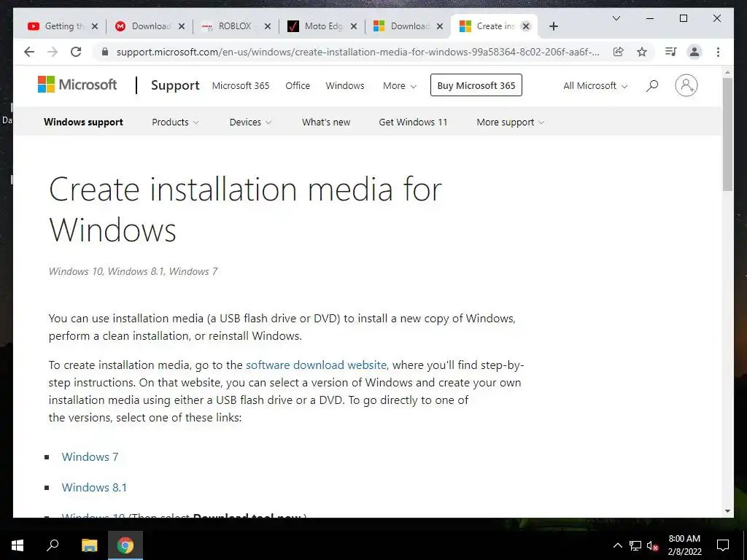Screen dimensions: 747x560
Task: Close the MEGA Download tab
Action: coord(182,26)
